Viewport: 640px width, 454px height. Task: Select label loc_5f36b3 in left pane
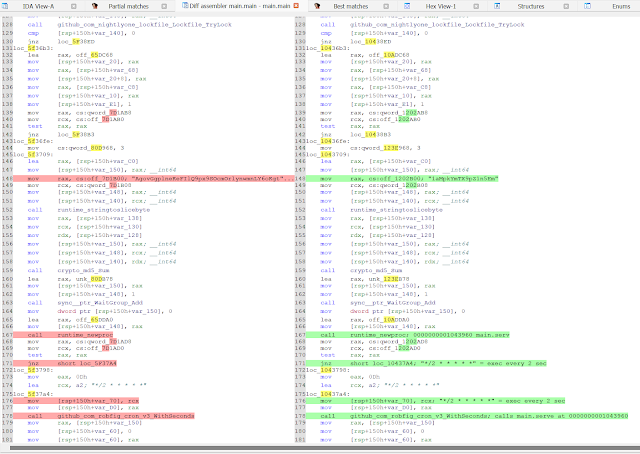point(33,48)
